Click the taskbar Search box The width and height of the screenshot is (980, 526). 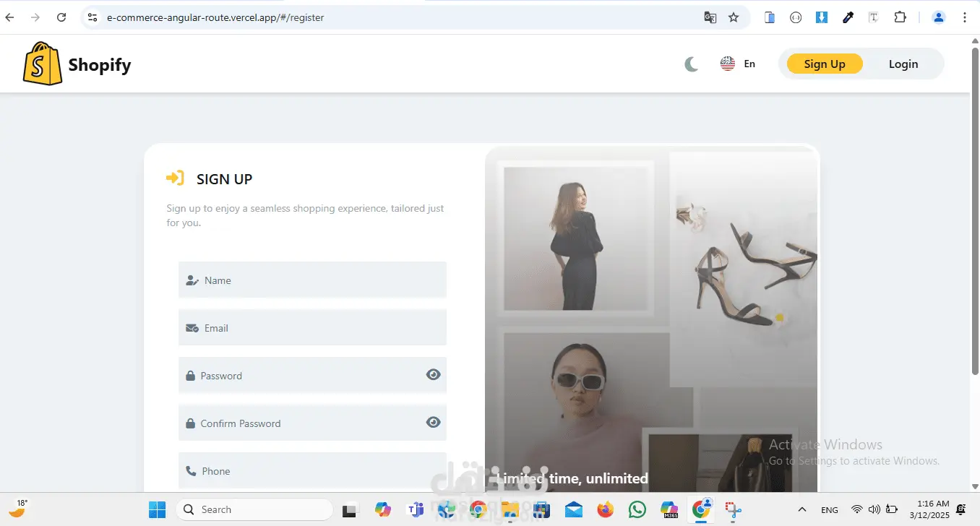tap(254, 509)
